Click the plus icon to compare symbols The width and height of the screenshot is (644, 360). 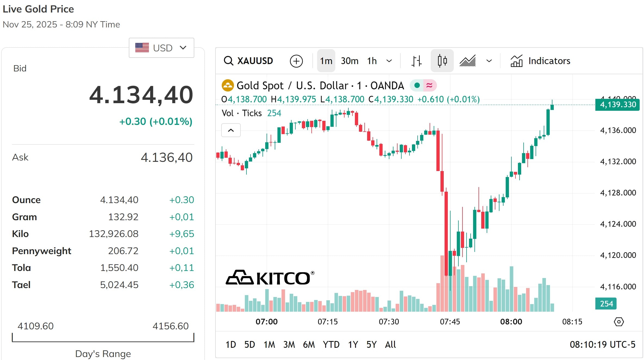pos(296,61)
